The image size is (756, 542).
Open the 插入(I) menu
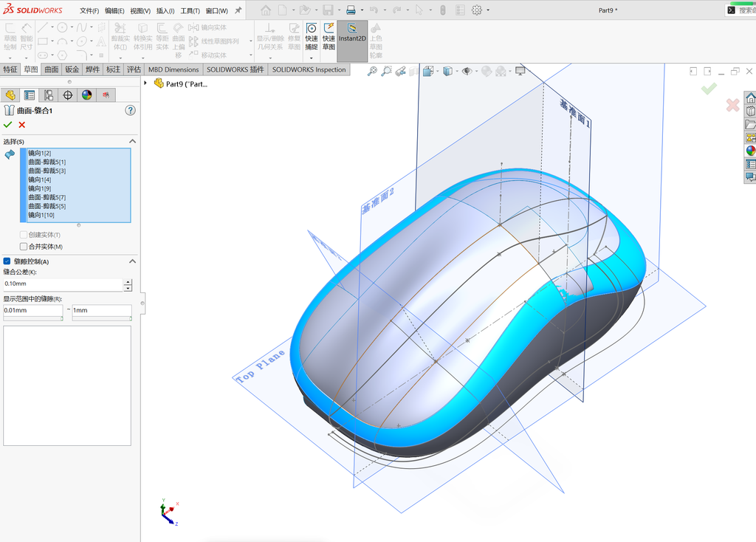pos(165,10)
